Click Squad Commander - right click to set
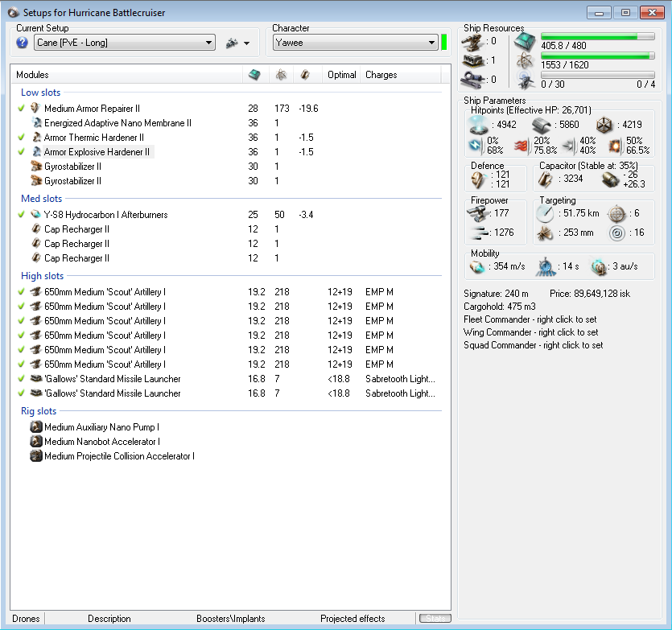 [533, 345]
